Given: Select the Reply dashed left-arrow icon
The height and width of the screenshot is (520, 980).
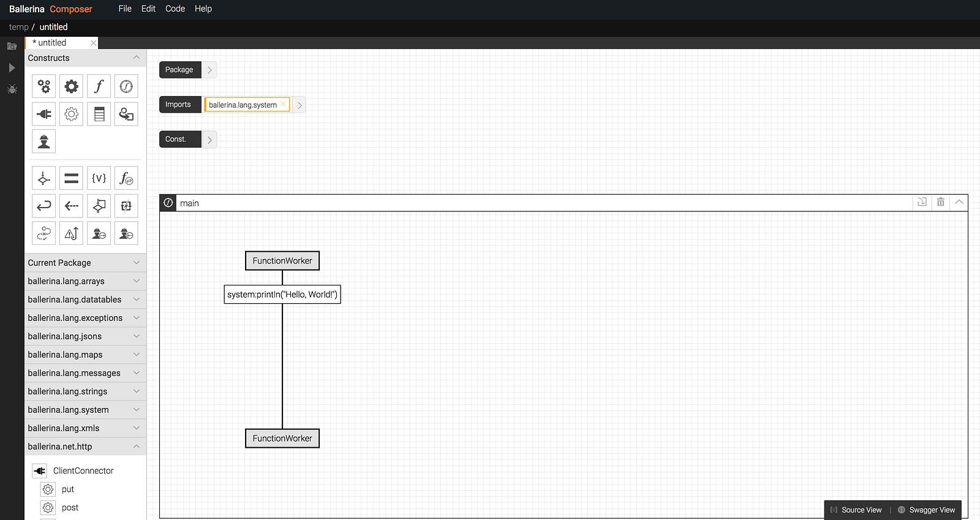Looking at the screenshot, I should 72,206.
